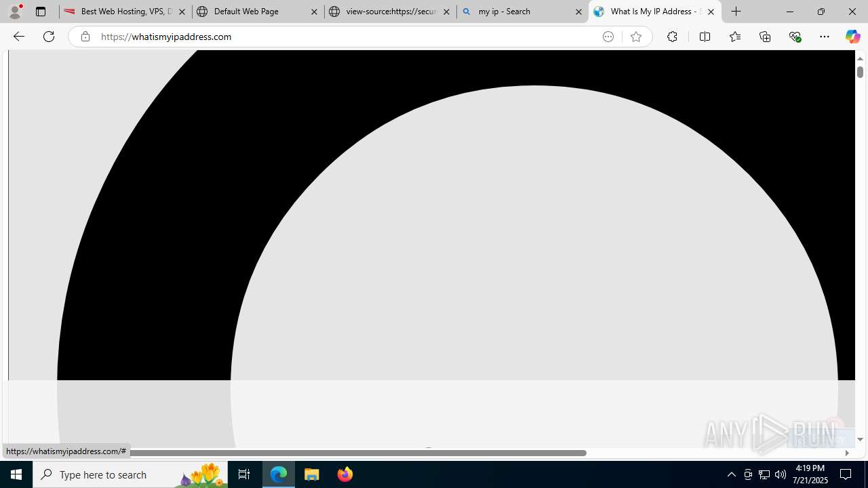This screenshot has width=868, height=488.
Task: Open the Copilot sidebar
Action: (x=852, y=37)
